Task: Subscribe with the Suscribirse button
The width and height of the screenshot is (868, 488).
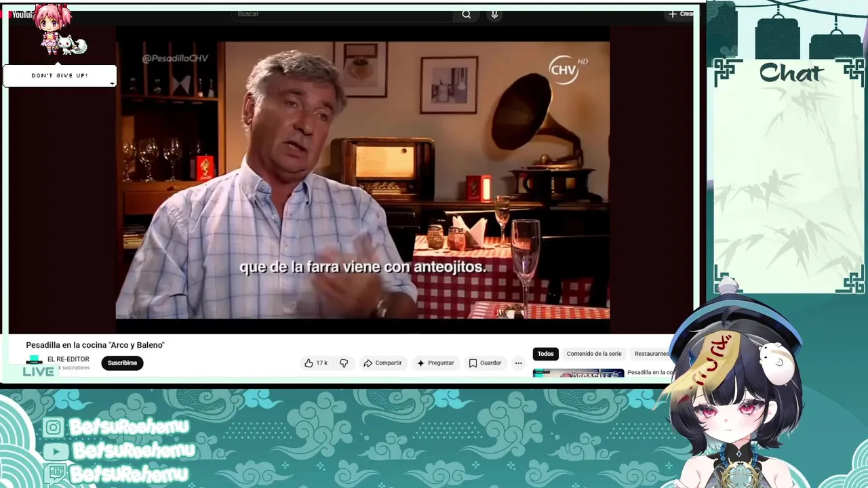Action: pyautogui.click(x=122, y=363)
